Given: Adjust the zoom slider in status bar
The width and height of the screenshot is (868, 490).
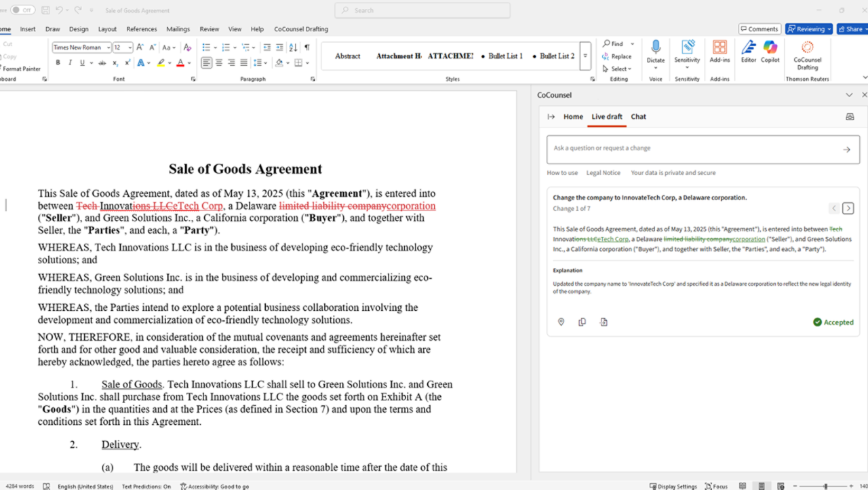Looking at the screenshot, I should [825, 486].
